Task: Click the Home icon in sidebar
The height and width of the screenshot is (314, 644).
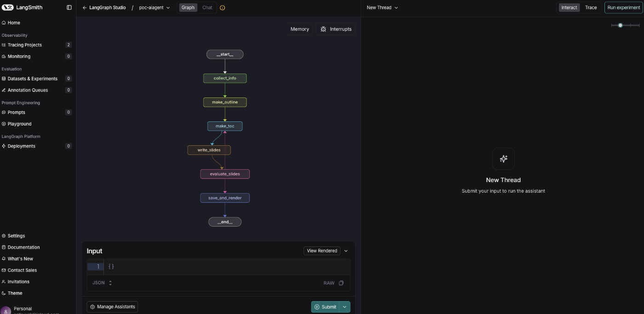Action: tap(4, 23)
